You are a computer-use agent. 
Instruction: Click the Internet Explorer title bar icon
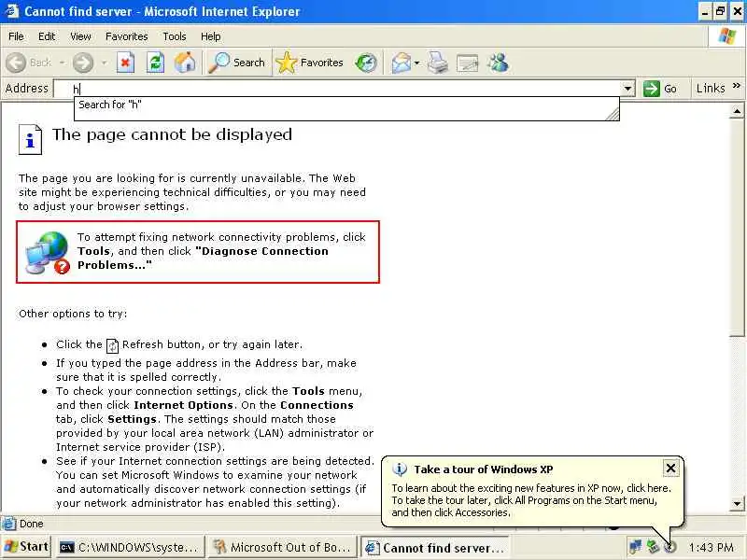(11, 11)
